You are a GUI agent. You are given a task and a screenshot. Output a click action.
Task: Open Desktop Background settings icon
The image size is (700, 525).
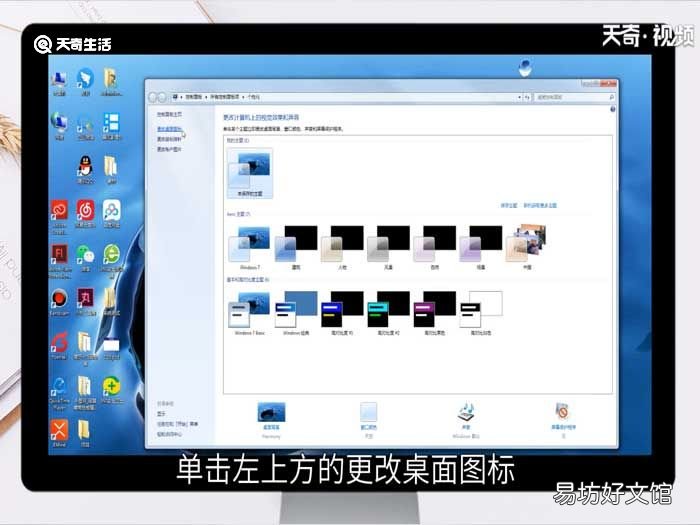pyautogui.click(x=271, y=412)
